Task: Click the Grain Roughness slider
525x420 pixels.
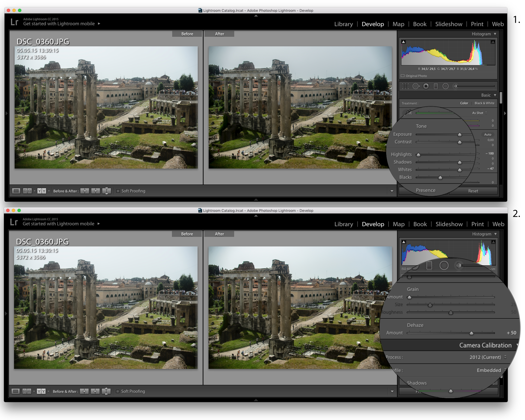Action: [x=451, y=312]
